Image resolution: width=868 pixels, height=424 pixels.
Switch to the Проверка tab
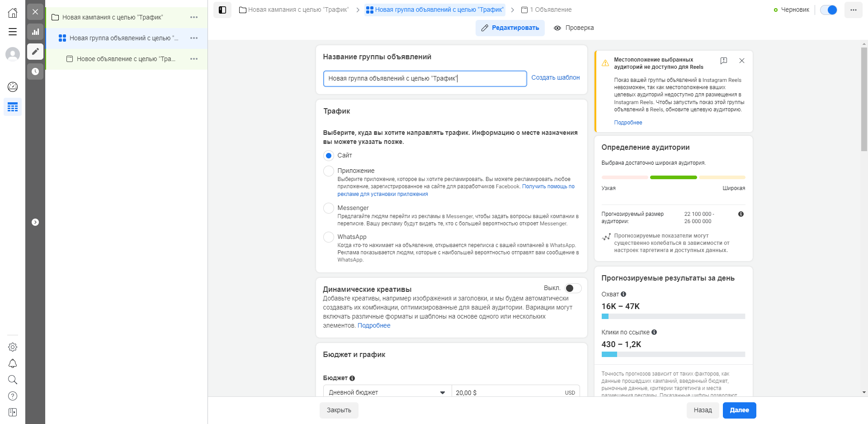coord(574,28)
